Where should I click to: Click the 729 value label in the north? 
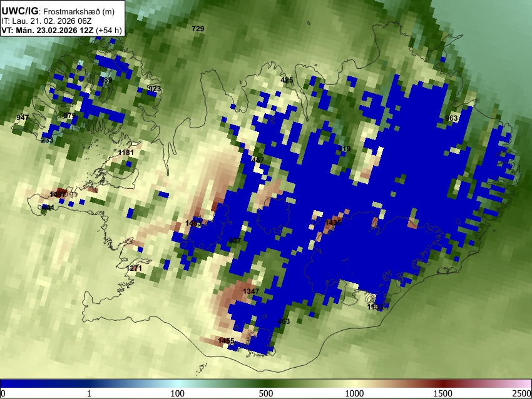pos(198,29)
